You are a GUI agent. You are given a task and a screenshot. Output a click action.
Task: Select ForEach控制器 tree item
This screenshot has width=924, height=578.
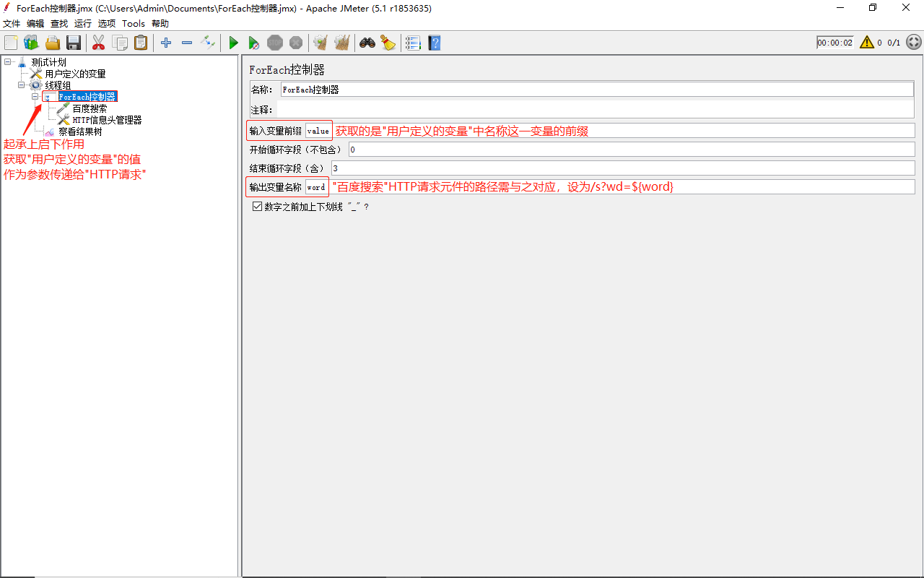click(87, 97)
